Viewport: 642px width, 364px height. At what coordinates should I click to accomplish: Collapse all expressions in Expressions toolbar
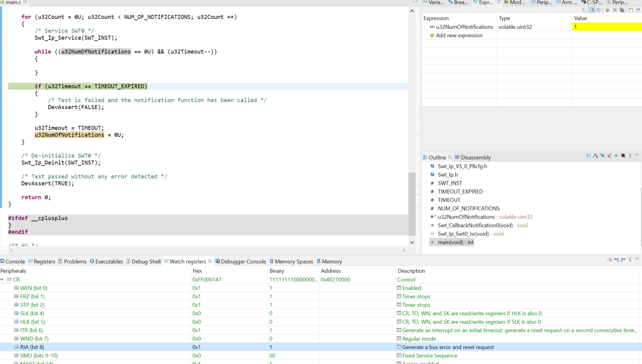coord(599,10)
